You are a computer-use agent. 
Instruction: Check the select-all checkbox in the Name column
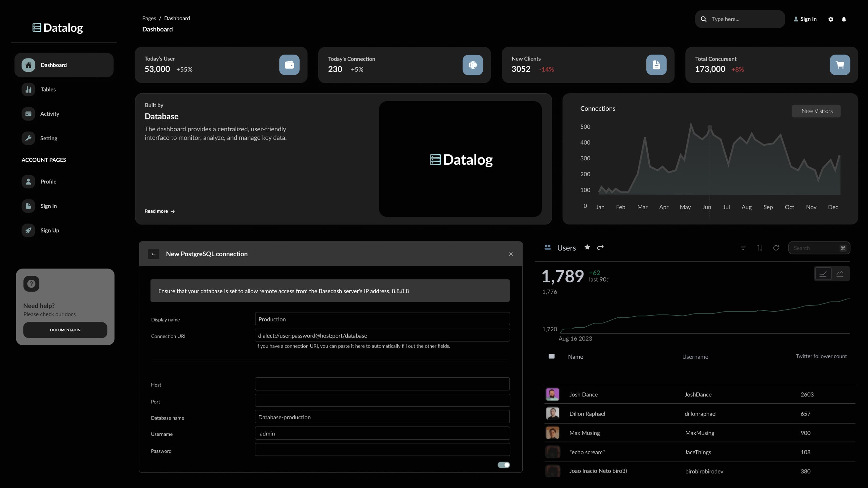(552, 356)
